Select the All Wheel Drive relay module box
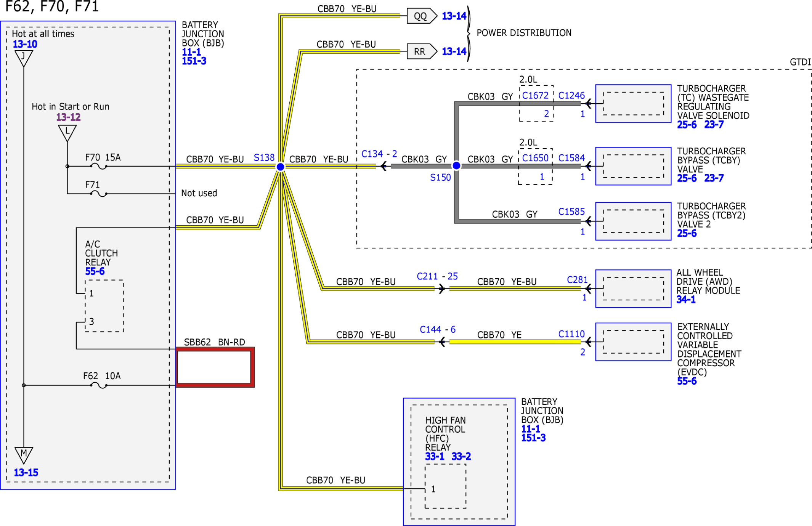Screen dimensions: 812x526 [633, 289]
